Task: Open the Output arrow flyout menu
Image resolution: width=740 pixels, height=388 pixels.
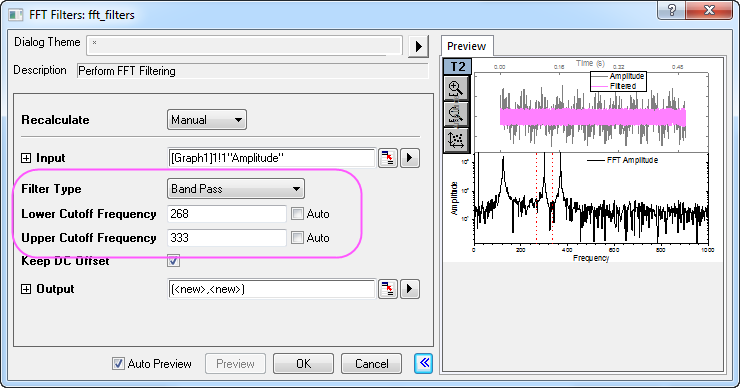Action: (410, 289)
